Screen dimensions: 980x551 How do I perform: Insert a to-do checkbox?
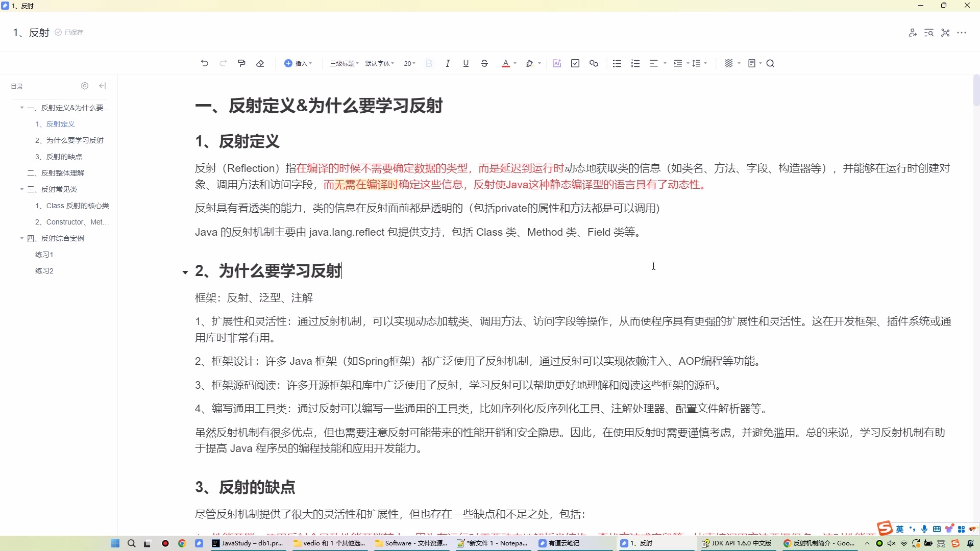pyautogui.click(x=575, y=63)
